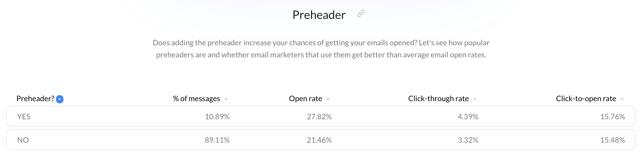Click the Click-to-open rate column header
Viewport: 644px width, 157px height.
coord(586,99)
